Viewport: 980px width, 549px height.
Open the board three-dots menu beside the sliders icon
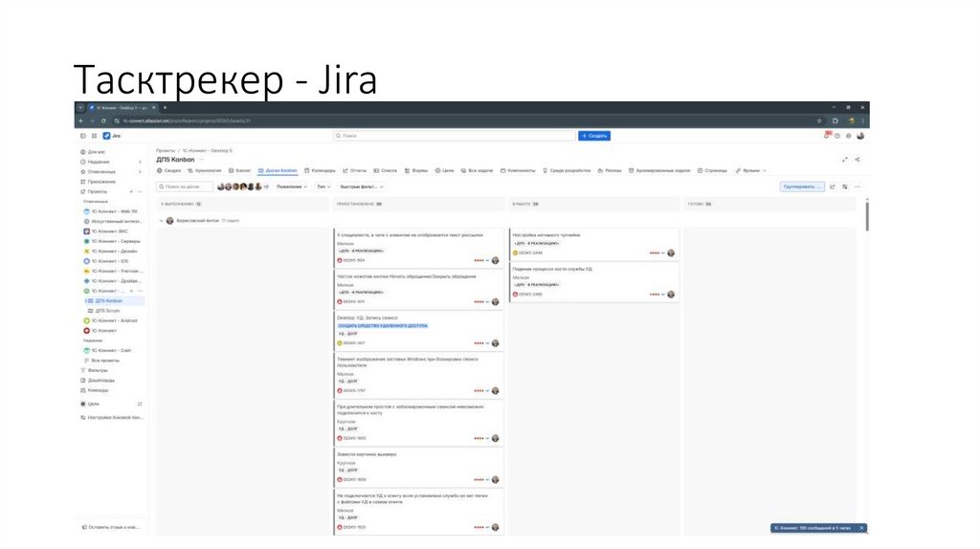[x=857, y=187]
